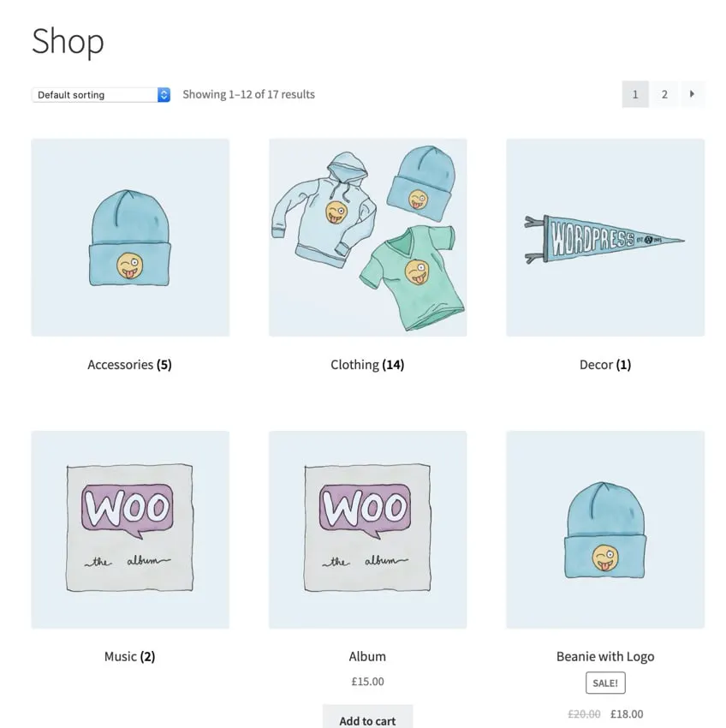Screen dimensions: 726x728
Task: Open Decor (1) category link
Action: (x=605, y=365)
